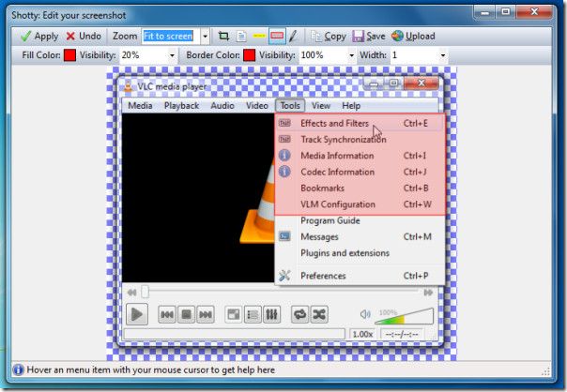Apply the edits with the green checkmark
Viewport: 567px width, 392px height.
[39, 37]
